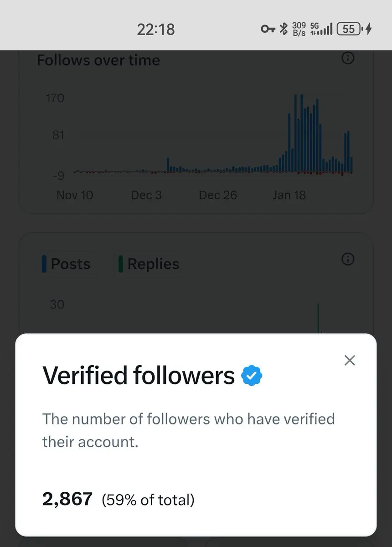Tap the 2,867 verified followers count
Screen dimensions: 392x547
[67, 500]
